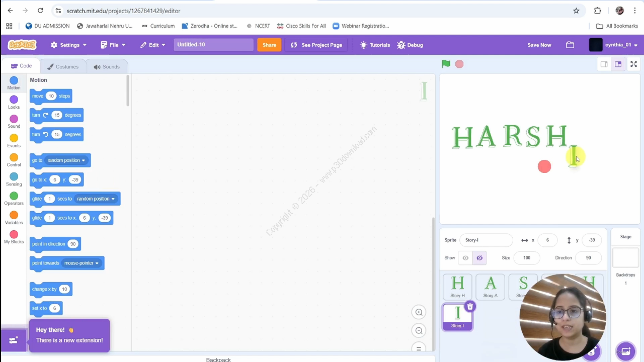This screenshot has width=644, height=362.
Task: Click the orange Share button
Action: tap(269, 45)
